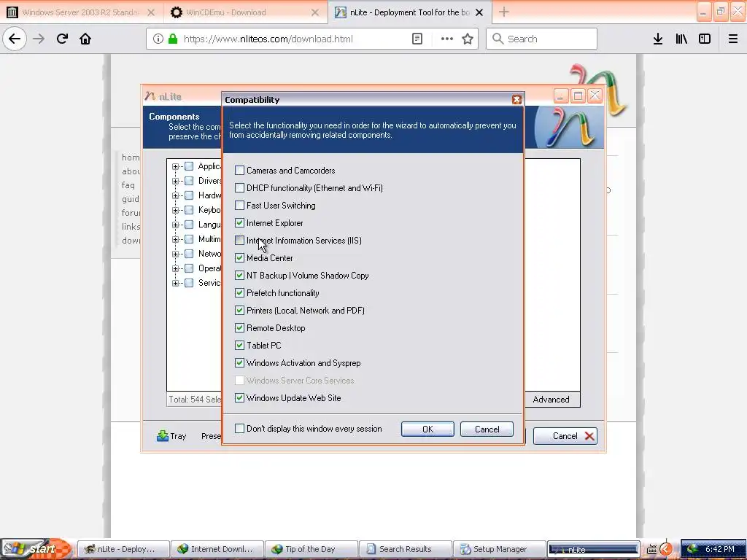Reload the nLite download page
747x560 pixels.
pos(62,39)
